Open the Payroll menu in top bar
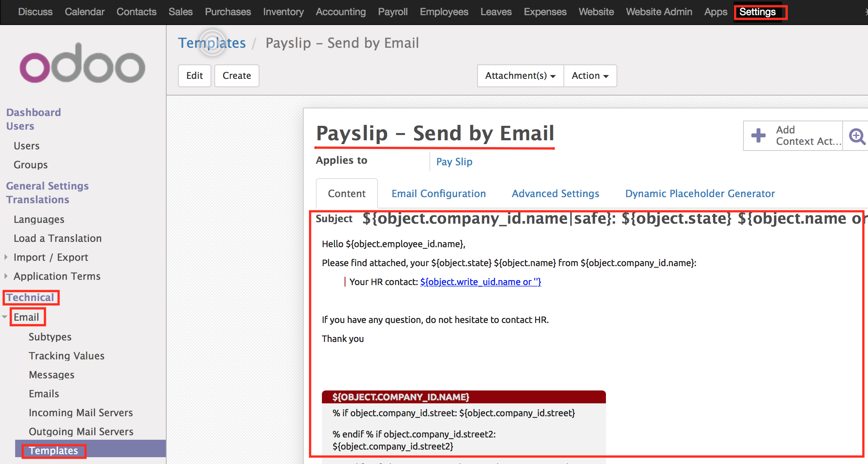 [x=393, y=12]
